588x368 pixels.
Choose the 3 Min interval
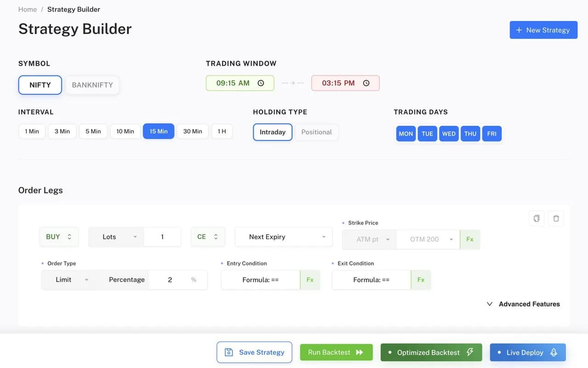coord(62,132)
